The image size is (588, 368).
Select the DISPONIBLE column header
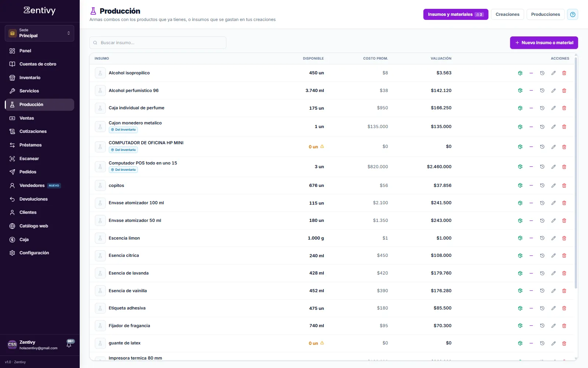[x=313, y=59]
